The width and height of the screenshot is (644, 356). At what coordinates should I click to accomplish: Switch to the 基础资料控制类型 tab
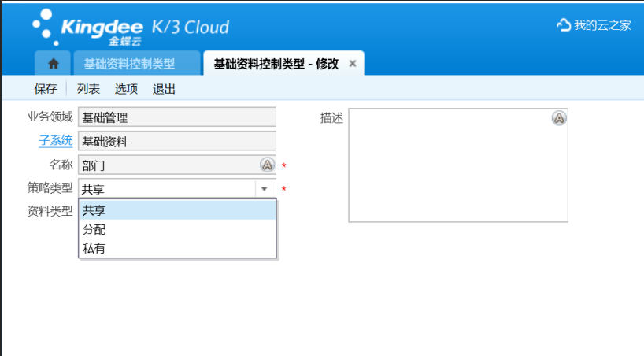point(129,64)
